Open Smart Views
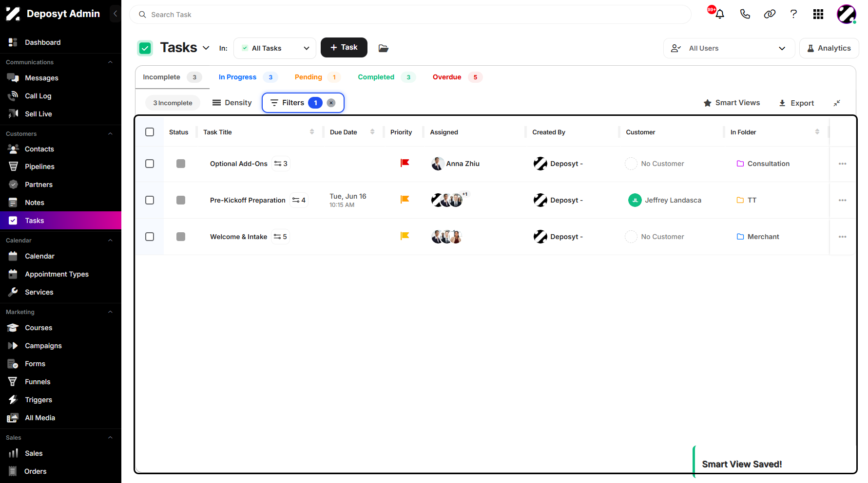 pyautogui.click(x=732, y=103)
